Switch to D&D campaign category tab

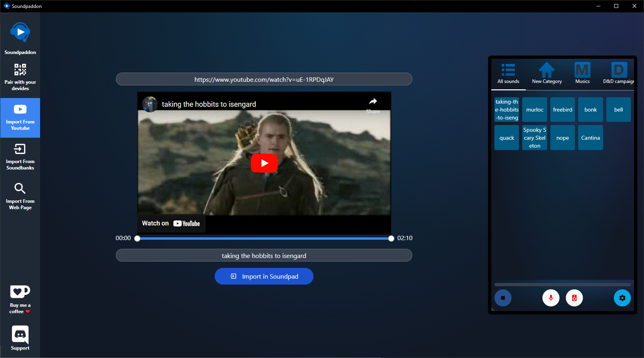tap(618, 73)
